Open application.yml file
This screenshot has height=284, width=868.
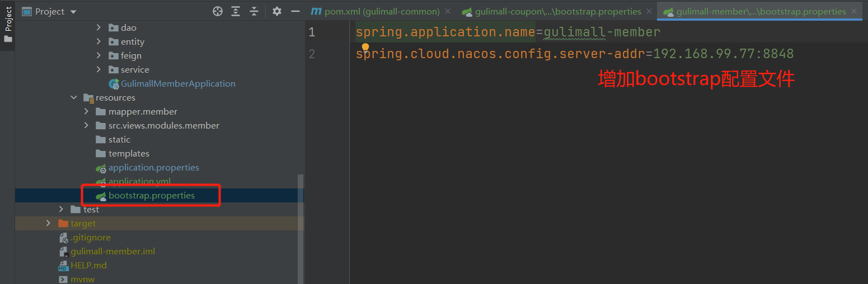click(139, 181)
